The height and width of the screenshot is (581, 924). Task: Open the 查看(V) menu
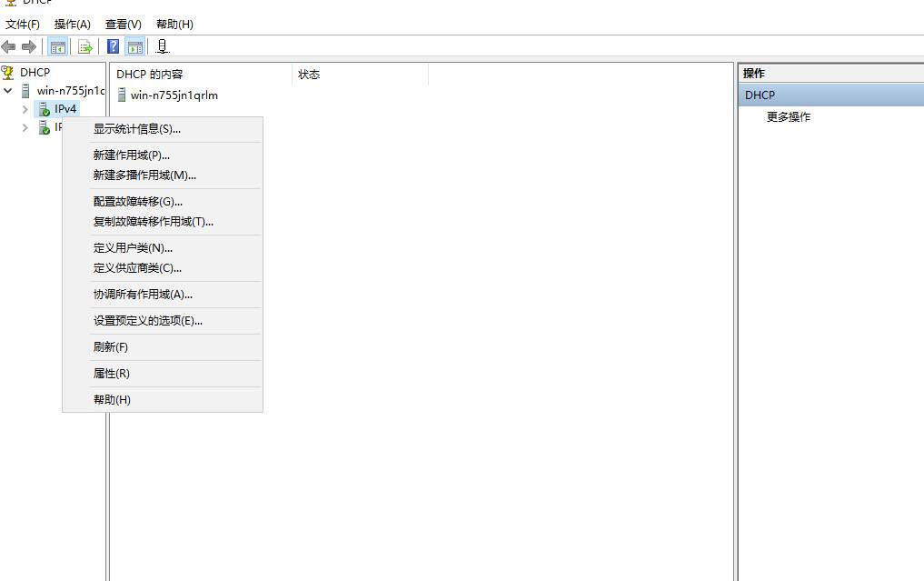coord(123,24)
